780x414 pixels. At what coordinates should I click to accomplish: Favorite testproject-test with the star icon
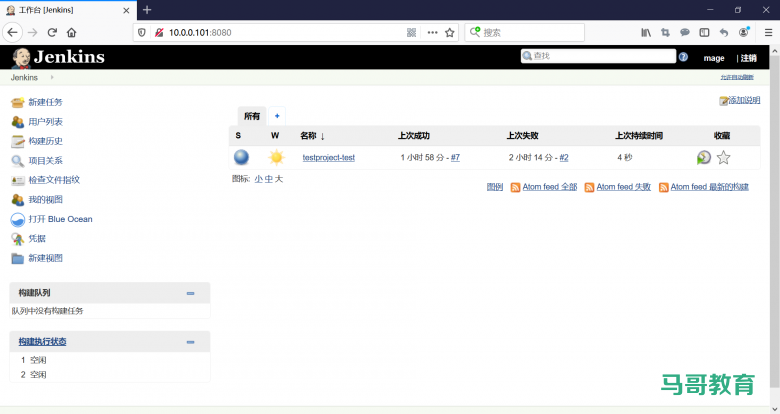coord(723,158)
